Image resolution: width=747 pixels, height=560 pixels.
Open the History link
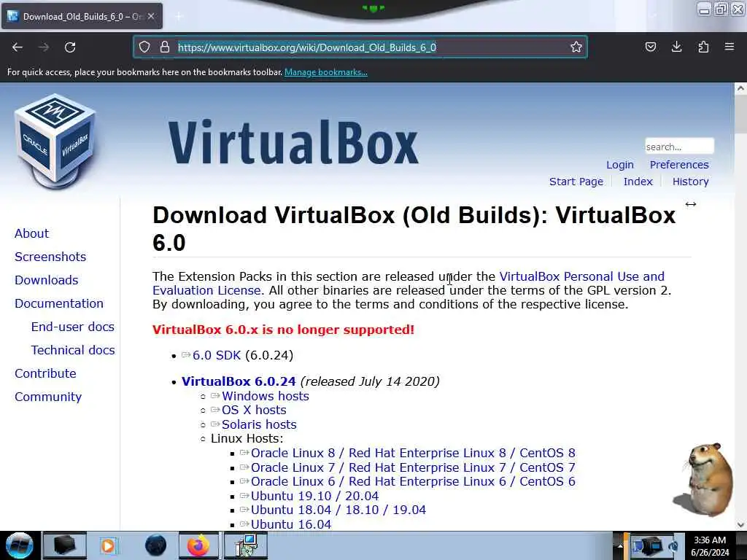pyautogui.click(x=690, y=182)
